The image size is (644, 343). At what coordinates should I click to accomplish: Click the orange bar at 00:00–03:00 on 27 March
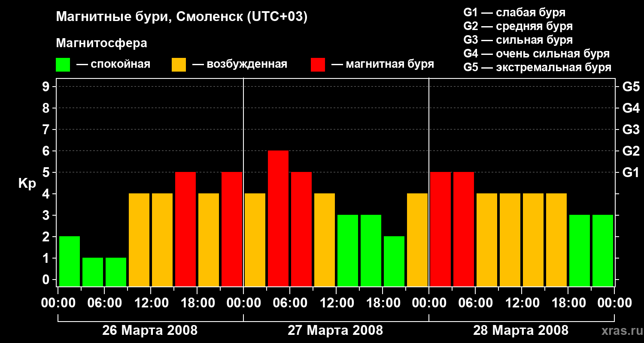tap(255, 240)
